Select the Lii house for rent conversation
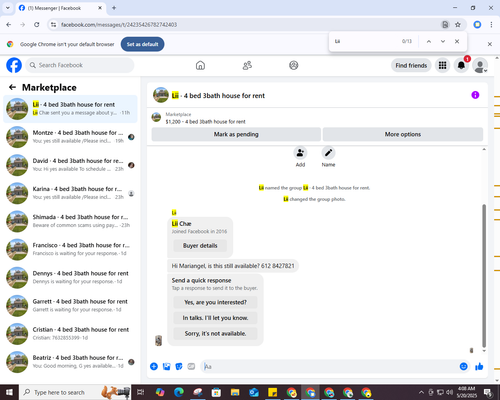Screen dimensions: 500x400 click(70, 109)
